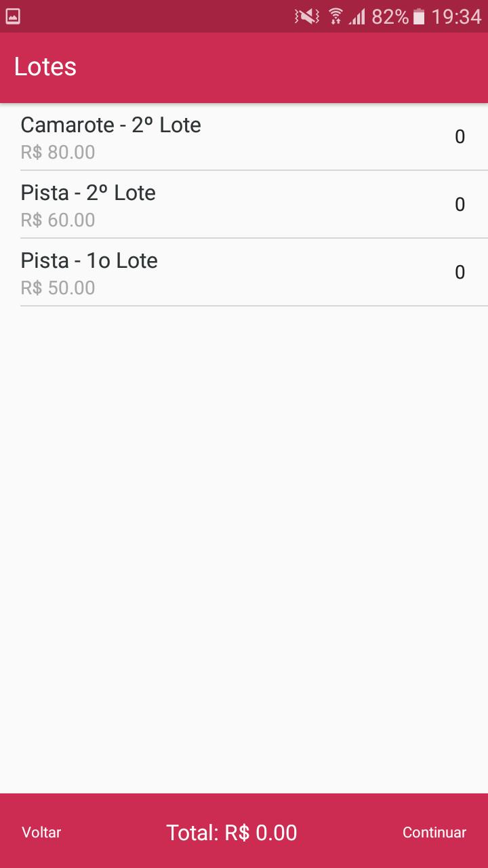Tap the quantity counter for Pista - 1o Lote
This screenshot has width=488, height=868.
click(460, 273)
